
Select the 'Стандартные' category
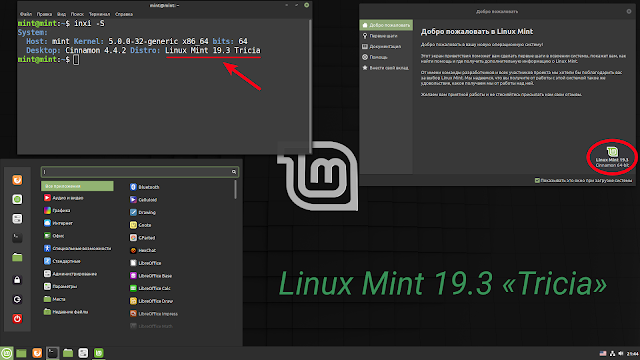(62, 261)
